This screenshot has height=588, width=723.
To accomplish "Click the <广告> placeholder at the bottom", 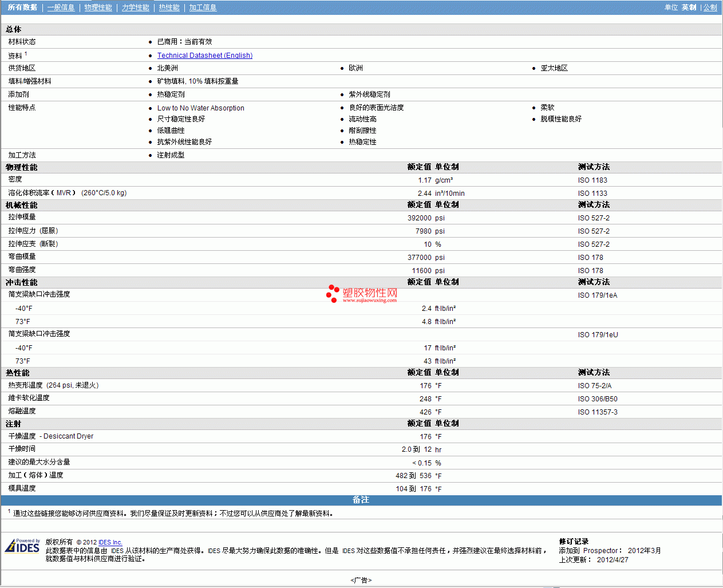I will click(x=361, y=580).
